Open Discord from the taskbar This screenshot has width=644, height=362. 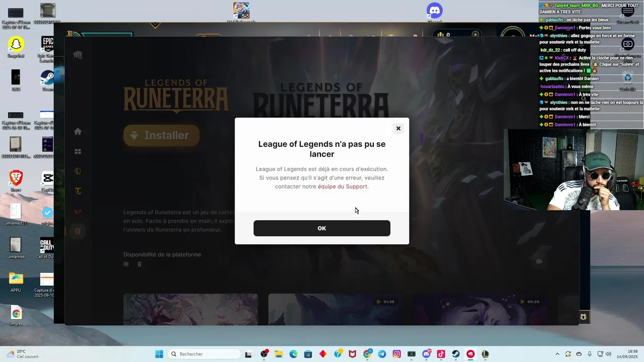(427, 354)
